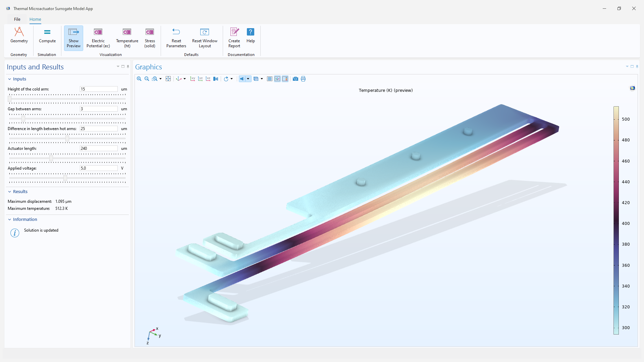Image resolution: width=644 pixels, height=362 pixels.
Task: Zoom to extents in graphics toolbar
Action: tap(168, 79)
